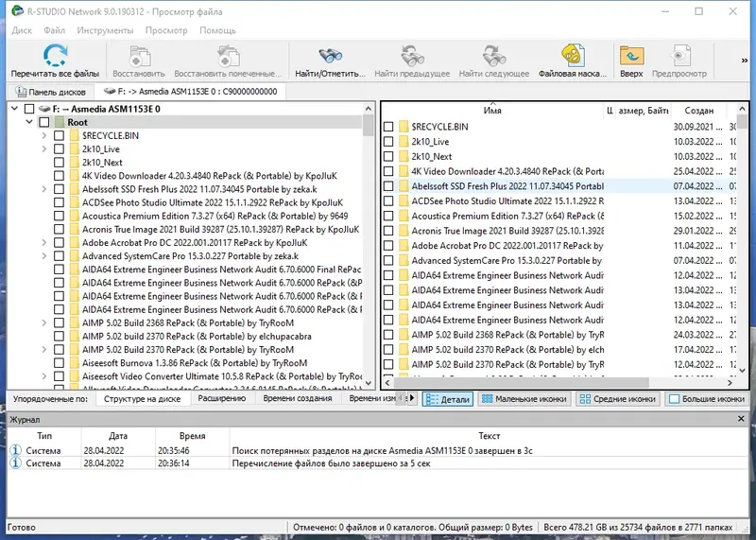Click the 2k10_Live folder icon in the right list
Viewport: 756px width, 540px height.
pyautogui.click(x=404, y=142)
